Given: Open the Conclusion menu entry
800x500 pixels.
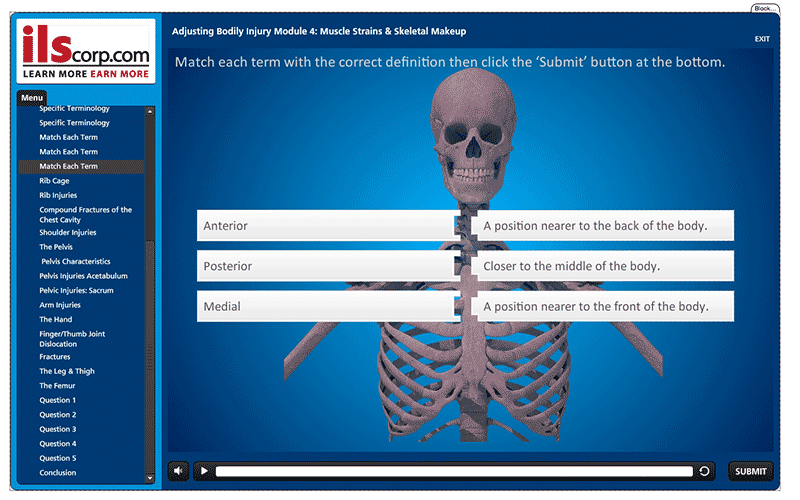Looking at the screenshot, I should click(x=57, y=473).
